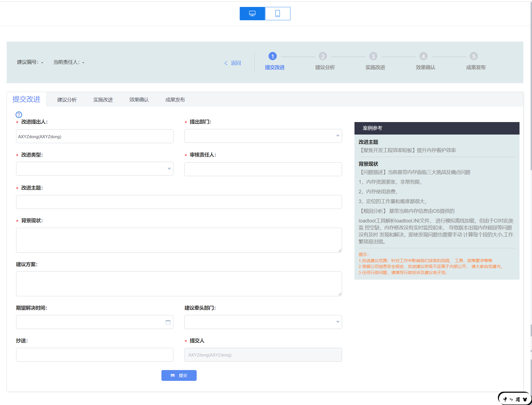This screenshot has width=532, height=405.
Task: Click the 提交 submit button
Action: [179, 375]
